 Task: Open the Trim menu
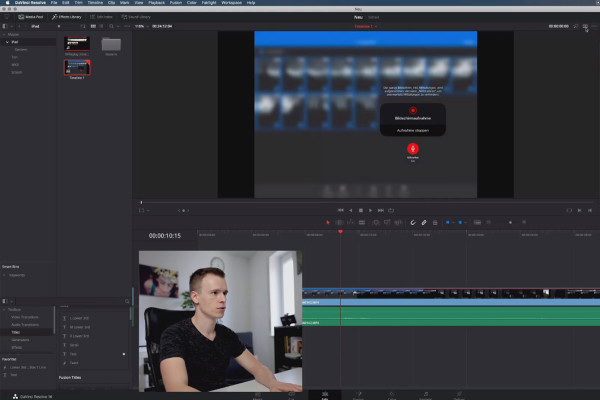pos(78,3)
